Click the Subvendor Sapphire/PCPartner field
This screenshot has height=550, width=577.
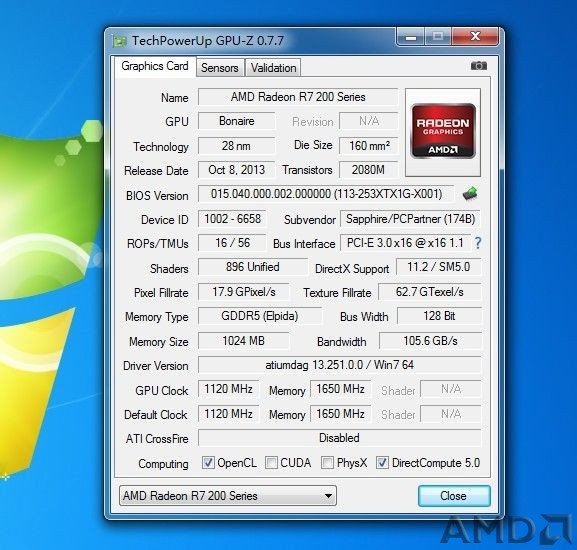(410, 219)
